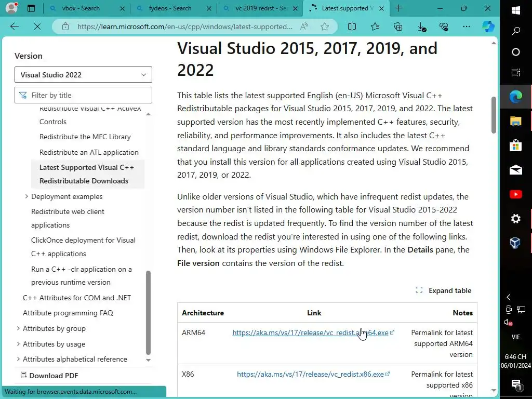Add a new browser tab

click(x=398, y=8)
